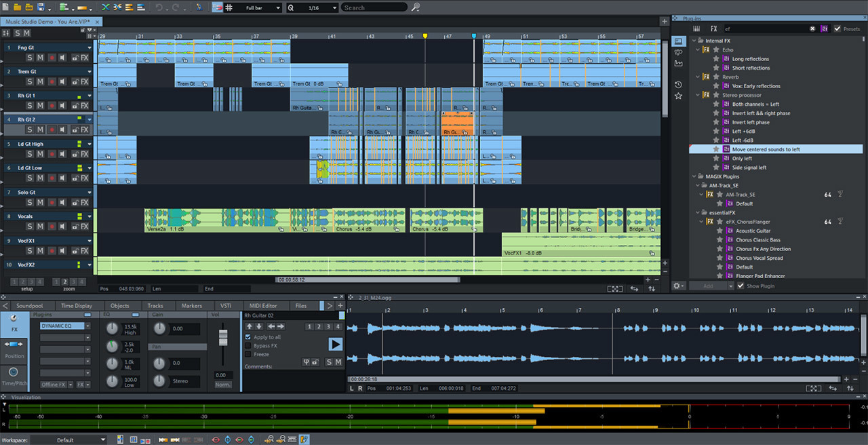868x445 pixels.
Task: Click the Vol fader in object editor
Action: 222,338
